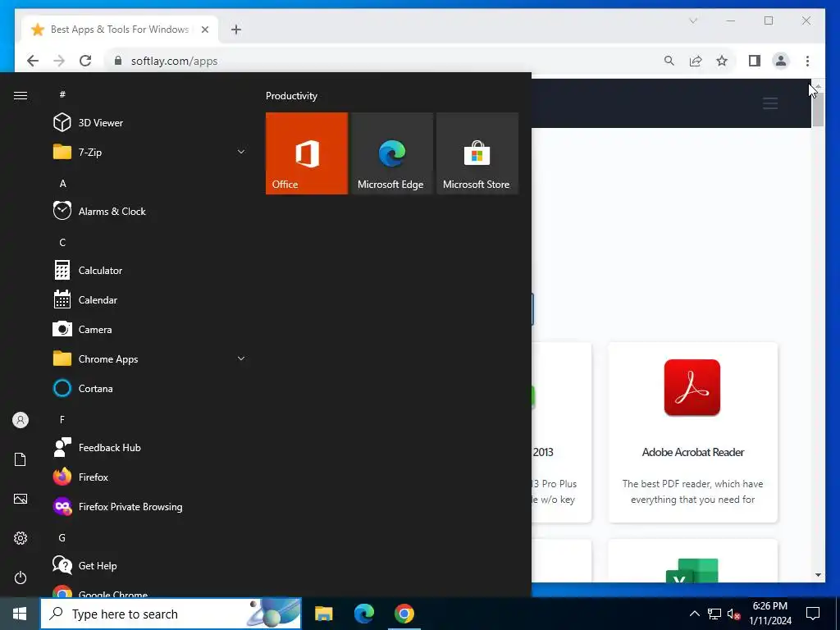Open Microsoft Edge tile

click(x=392, y=153)
